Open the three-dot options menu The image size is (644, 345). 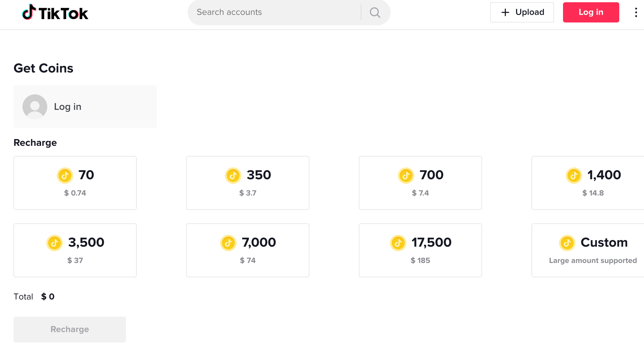coord(636,12)
